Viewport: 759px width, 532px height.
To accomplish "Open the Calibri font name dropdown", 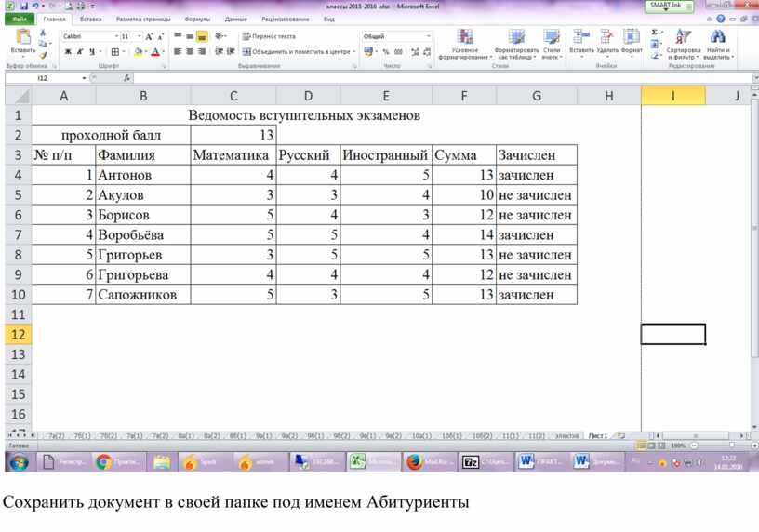I will 116,36.
